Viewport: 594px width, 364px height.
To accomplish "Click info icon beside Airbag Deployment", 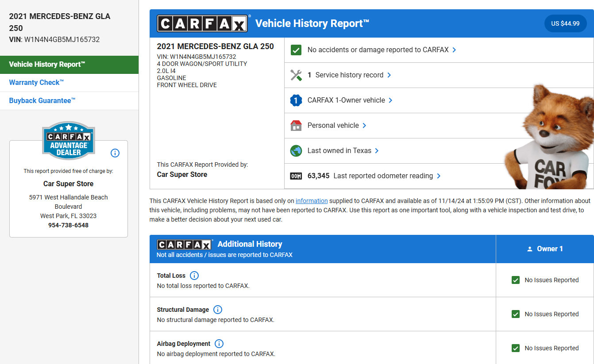I will [x=219, y=344].
